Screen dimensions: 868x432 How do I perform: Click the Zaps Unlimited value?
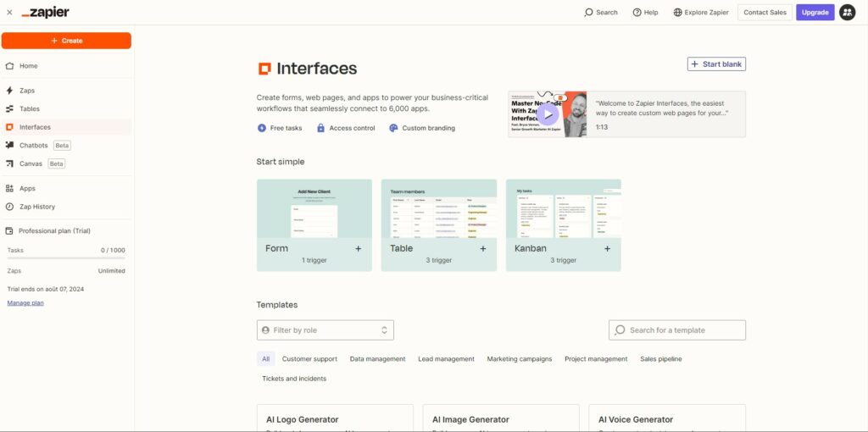111,271
